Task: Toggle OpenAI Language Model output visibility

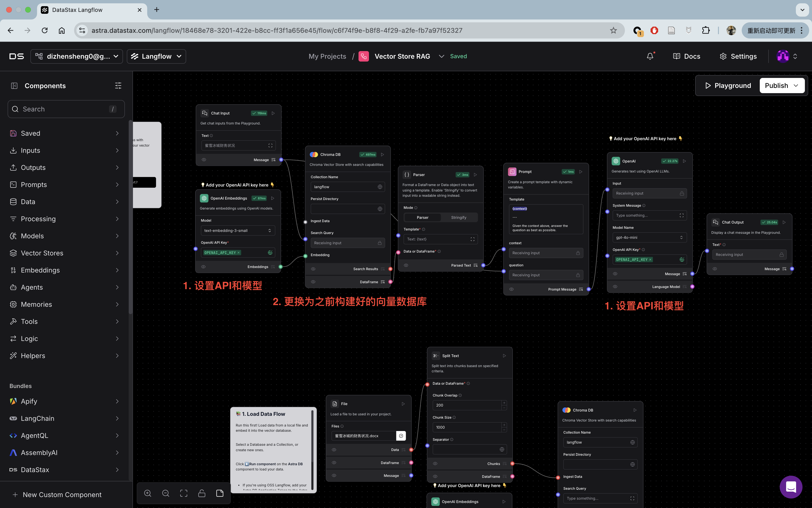Action: pyautogui.click(x=615, y=287)
